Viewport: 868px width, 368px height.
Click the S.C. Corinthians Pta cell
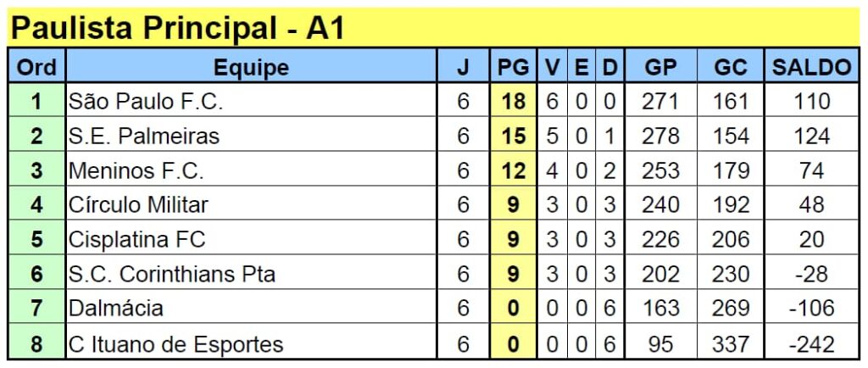(x=172, y=275)
